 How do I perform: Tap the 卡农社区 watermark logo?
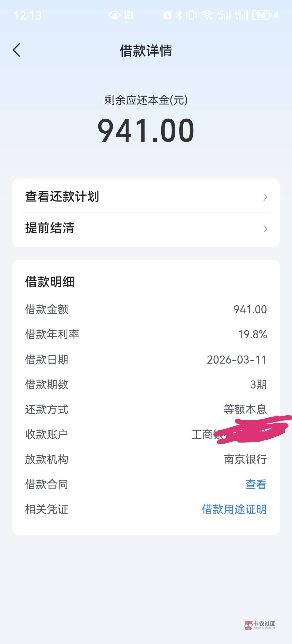[x=260, y=625]
